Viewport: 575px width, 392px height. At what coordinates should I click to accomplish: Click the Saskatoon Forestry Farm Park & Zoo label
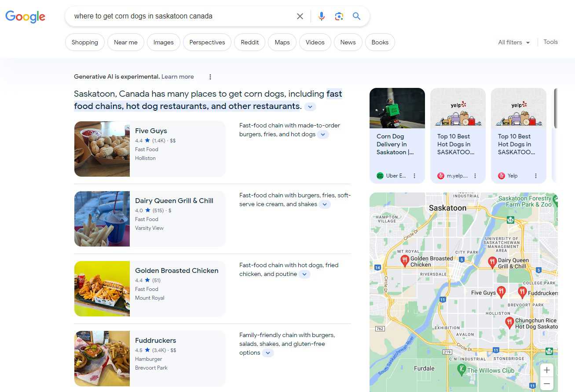525,201
